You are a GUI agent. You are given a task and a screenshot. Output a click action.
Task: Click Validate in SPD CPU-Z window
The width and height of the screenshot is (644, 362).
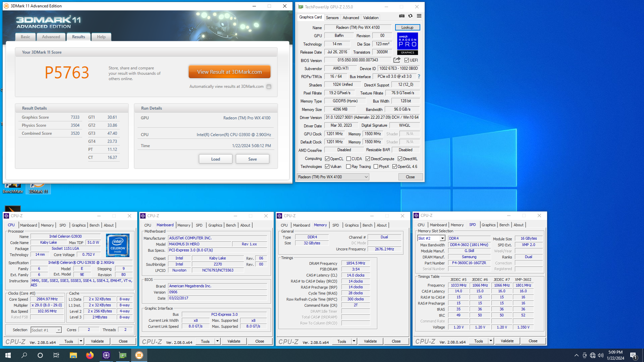[x=507, y=341]
